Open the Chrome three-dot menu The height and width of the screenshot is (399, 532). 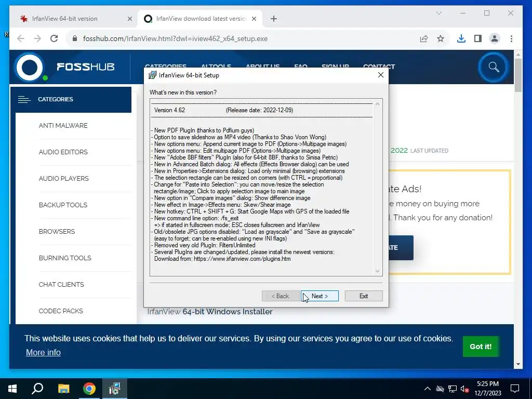(x=511, y=38)
